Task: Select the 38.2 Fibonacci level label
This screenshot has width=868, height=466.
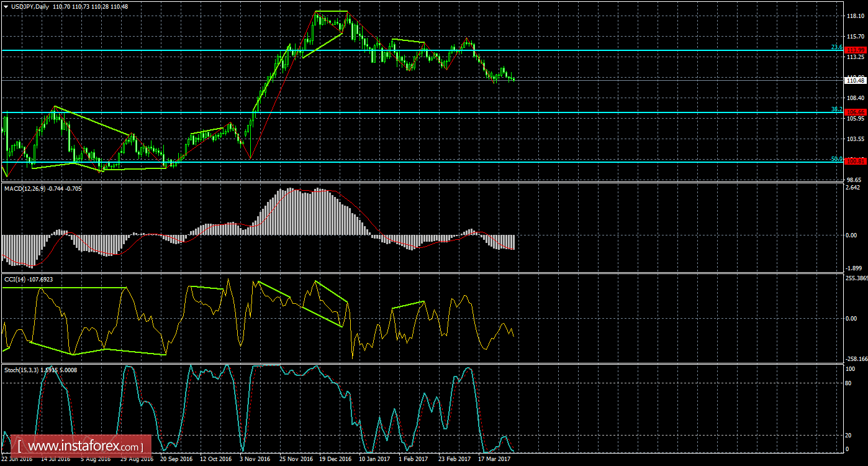Action: [x=837, y=109]
